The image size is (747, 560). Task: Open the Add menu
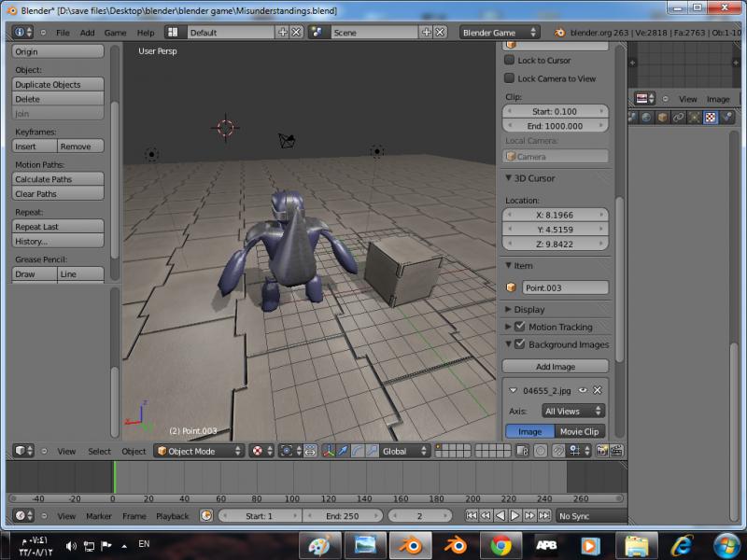point(87,33)
